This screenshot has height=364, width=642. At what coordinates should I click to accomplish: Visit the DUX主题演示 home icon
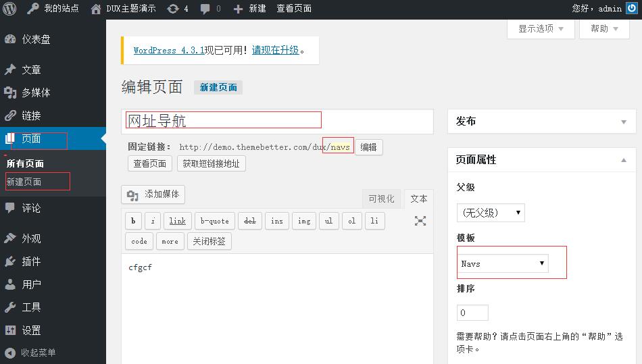(96, 9)
